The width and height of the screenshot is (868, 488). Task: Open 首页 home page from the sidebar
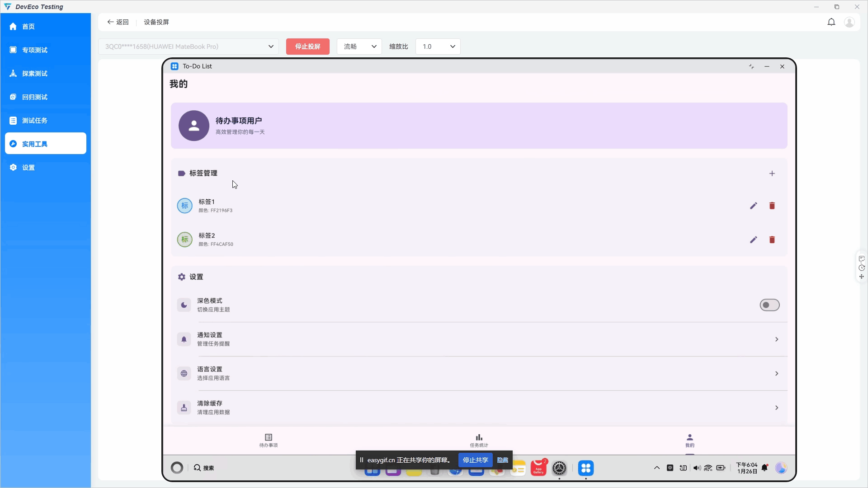pos(28,26)
